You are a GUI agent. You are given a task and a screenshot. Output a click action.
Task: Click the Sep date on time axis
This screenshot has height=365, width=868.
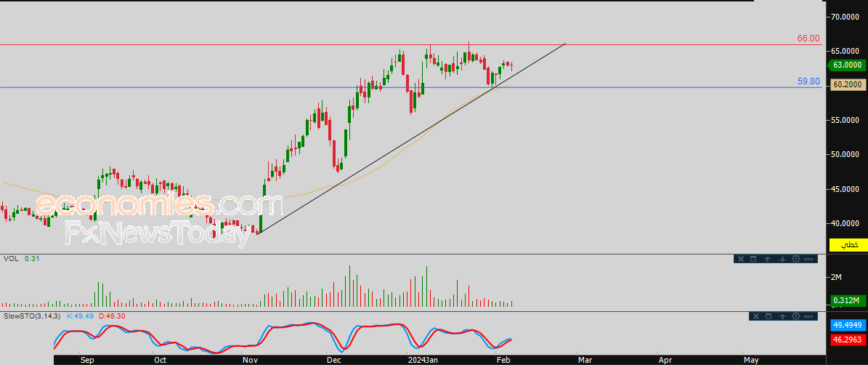click(x=88, y=360)
